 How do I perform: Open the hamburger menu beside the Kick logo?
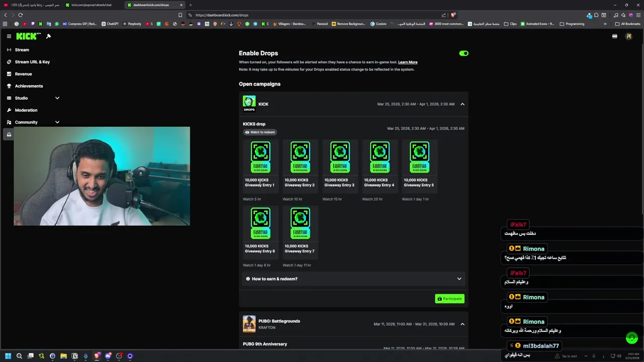pyautogui.click(x=9, y=36)
